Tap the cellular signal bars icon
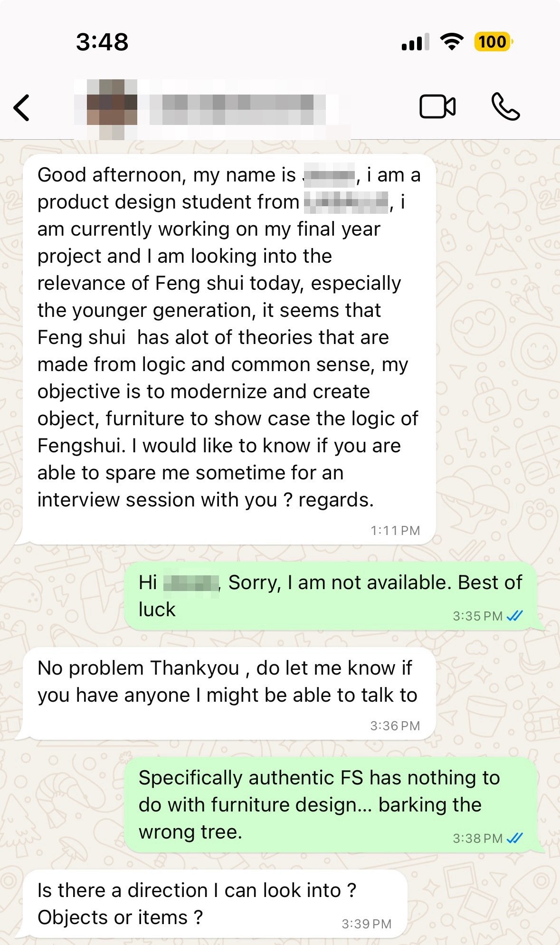This screenshot has height=945, width=560. point(415,42)
